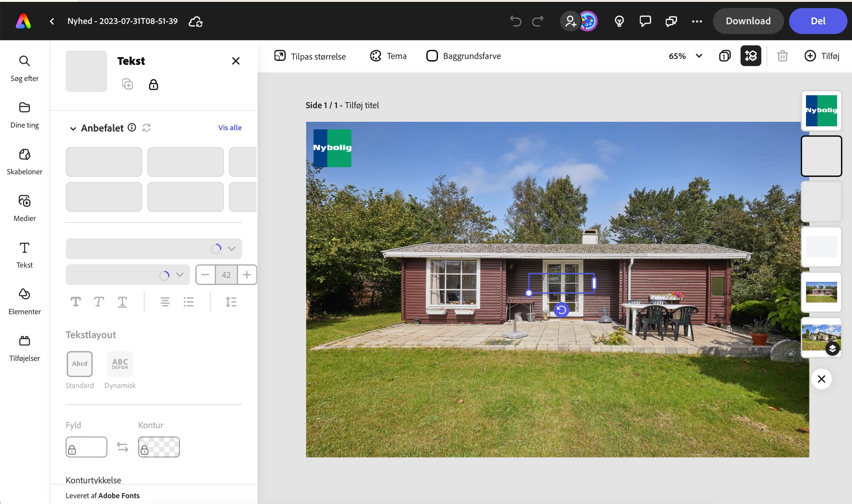Click the redo arrow icon
This screenshot has width=852, height=504.
click(x=537, y=21)
